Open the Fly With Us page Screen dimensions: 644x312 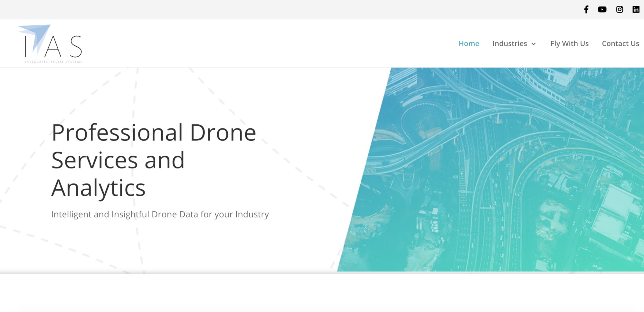(x=569, y=43)
